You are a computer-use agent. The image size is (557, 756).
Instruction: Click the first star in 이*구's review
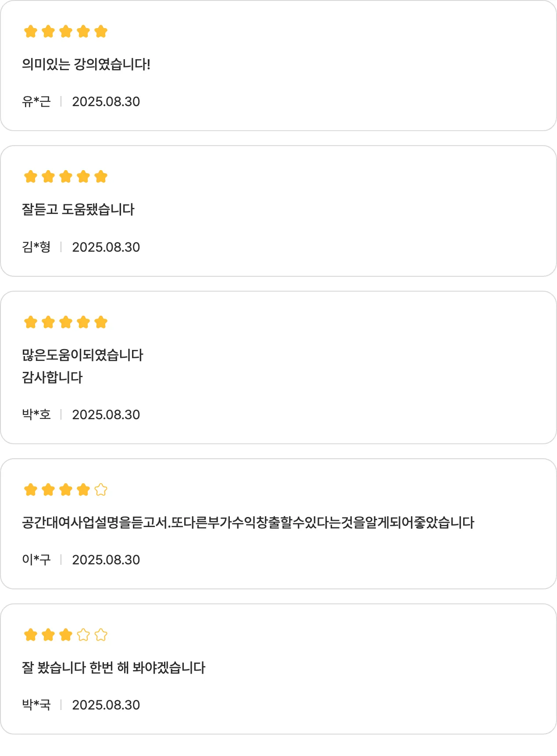click(x=31, y=489)
